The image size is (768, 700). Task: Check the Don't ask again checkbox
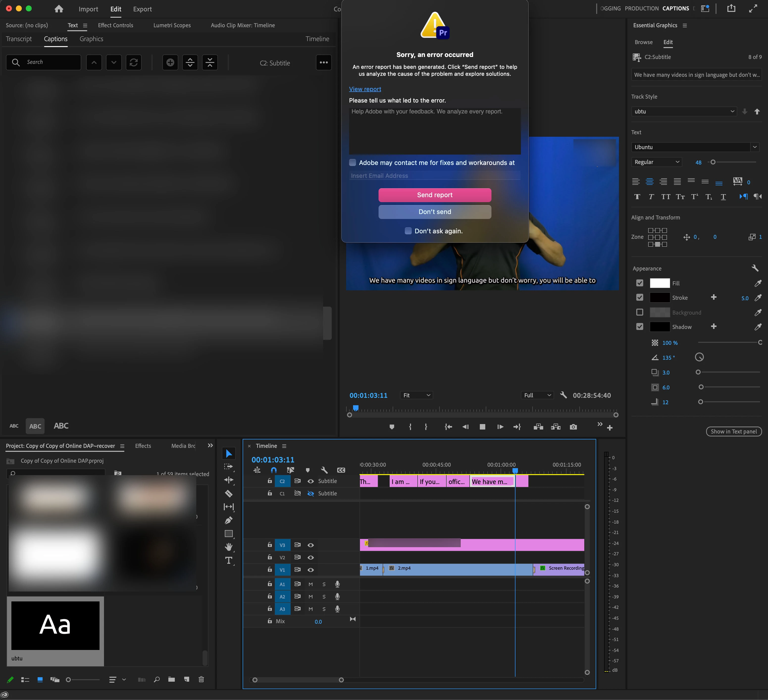(x=408, y=231)
